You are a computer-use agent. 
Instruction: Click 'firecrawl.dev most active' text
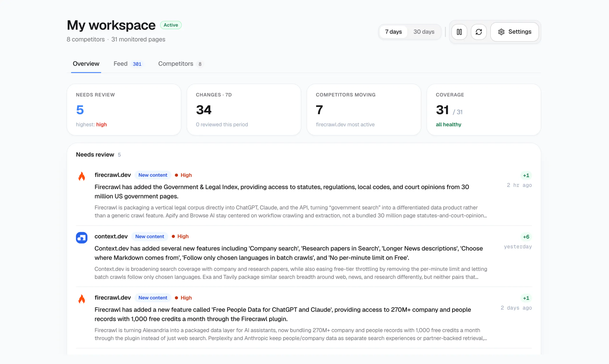345,125
